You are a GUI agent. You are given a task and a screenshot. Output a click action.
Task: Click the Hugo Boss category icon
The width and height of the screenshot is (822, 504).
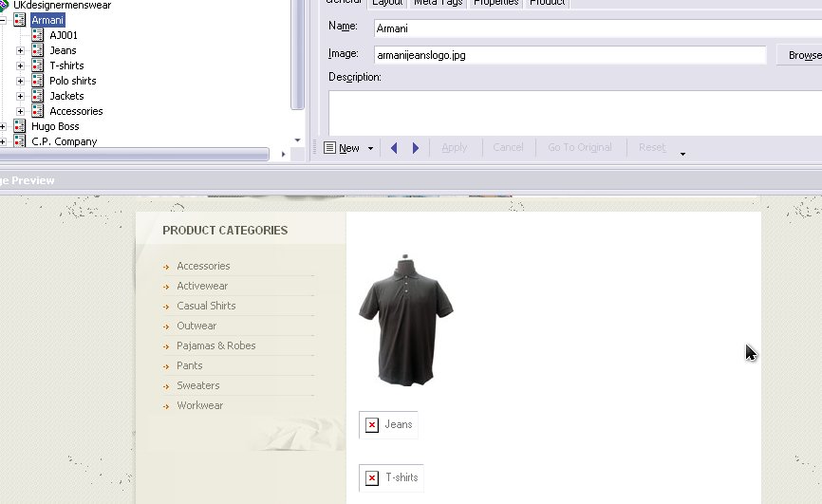20,126
